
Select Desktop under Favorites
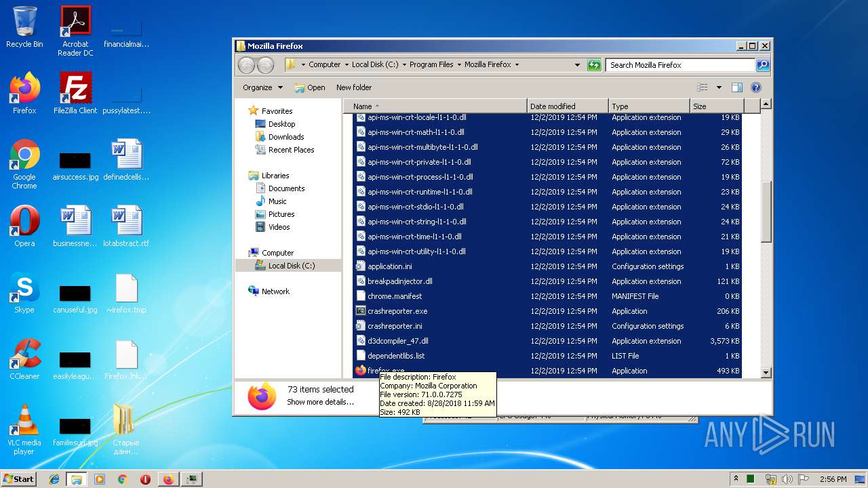pos(281,124)
